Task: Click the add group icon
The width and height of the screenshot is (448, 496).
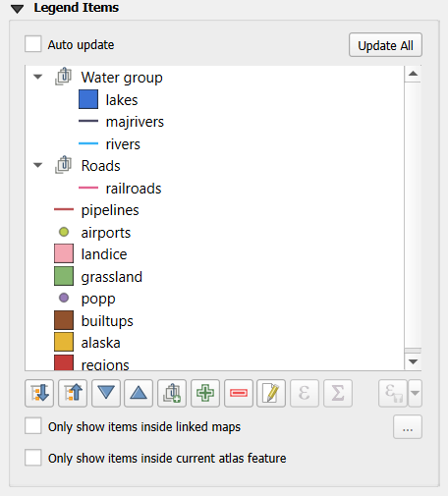Action: [x=172, y=393]
